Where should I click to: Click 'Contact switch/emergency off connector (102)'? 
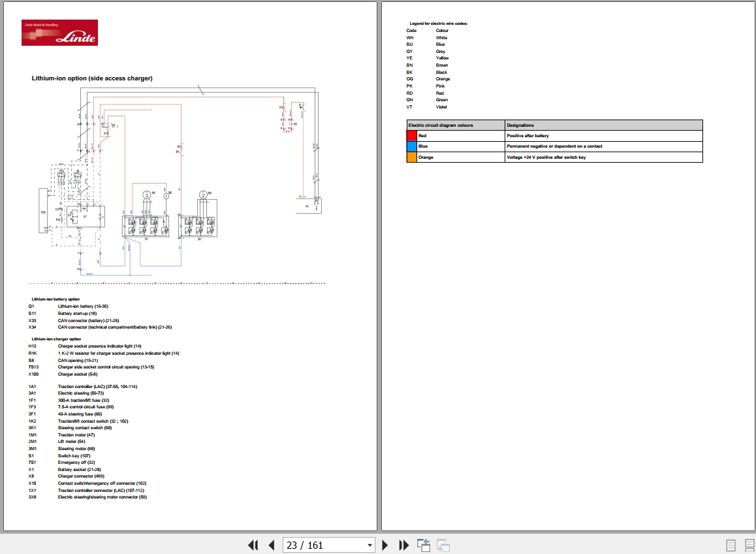[x=102, y=483]
